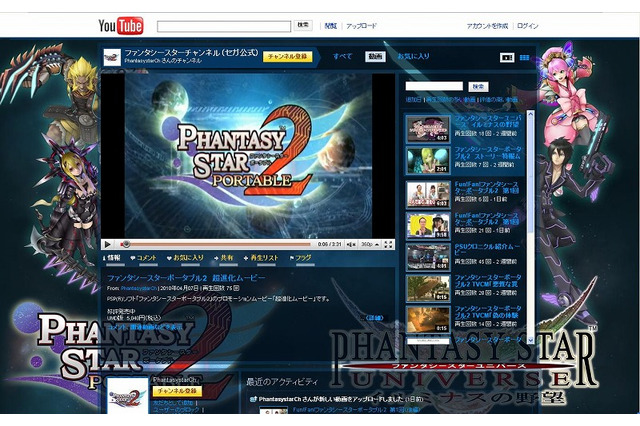Open thumbnail of イルミナスの野望 video
640x426 pixels.
428,129
